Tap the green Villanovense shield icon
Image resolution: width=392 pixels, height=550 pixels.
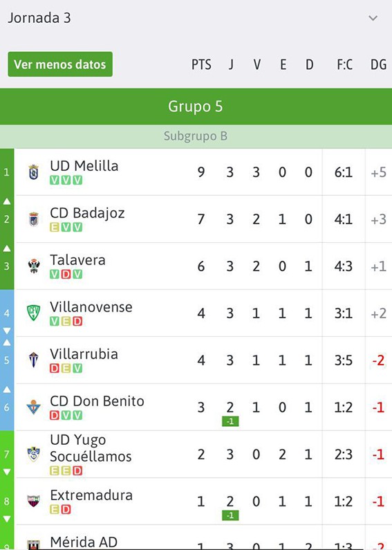tap(34, 313)
